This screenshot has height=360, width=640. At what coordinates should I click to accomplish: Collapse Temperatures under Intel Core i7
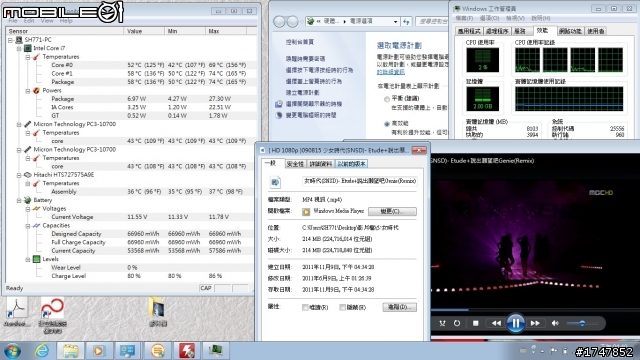(x=28, y=57)
